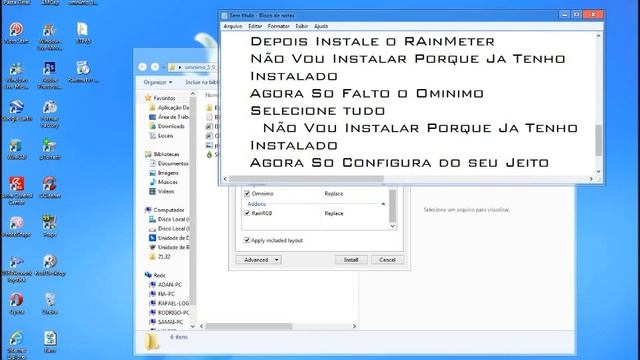This screenshot has width=640, height=360.
Task: Click Notepad vertical scroll up arrow
Action: (x=598, y=36)
